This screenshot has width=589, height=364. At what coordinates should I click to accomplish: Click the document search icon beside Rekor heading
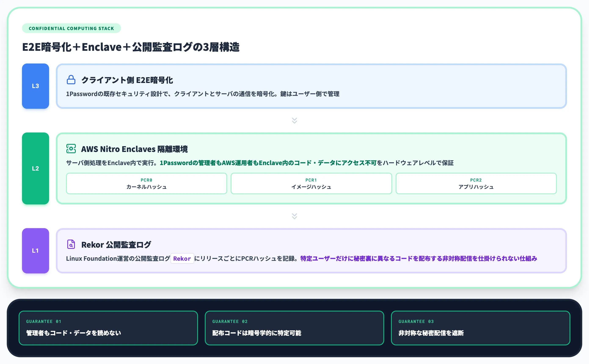[x=71, y=244]
